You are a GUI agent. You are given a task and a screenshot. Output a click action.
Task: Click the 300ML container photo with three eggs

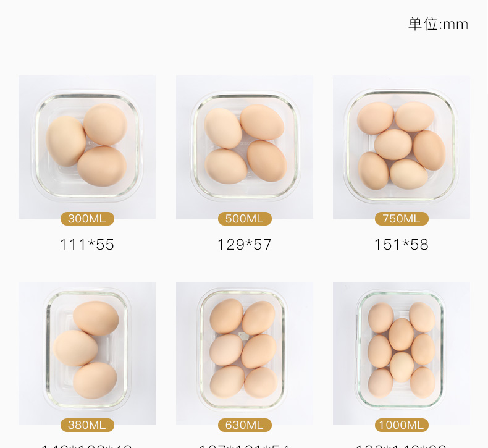[87, 146]
